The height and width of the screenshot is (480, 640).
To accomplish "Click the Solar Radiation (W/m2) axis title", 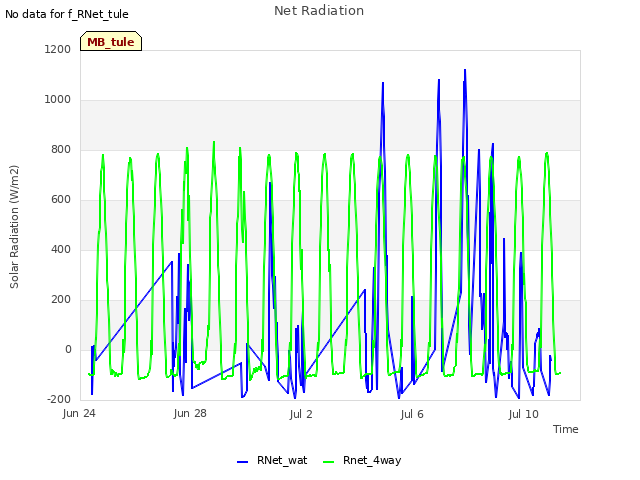I will click(14, 227).
